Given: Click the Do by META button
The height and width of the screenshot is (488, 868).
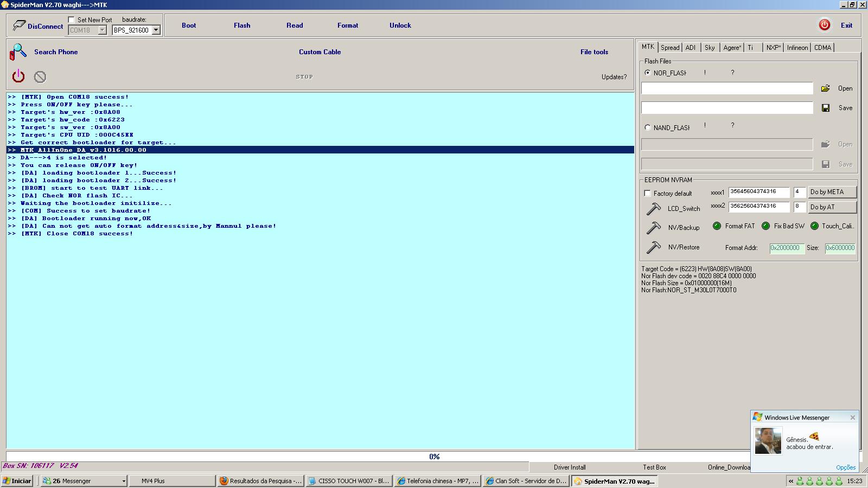Looking at the screenshot, I should (x=832, y=192).
